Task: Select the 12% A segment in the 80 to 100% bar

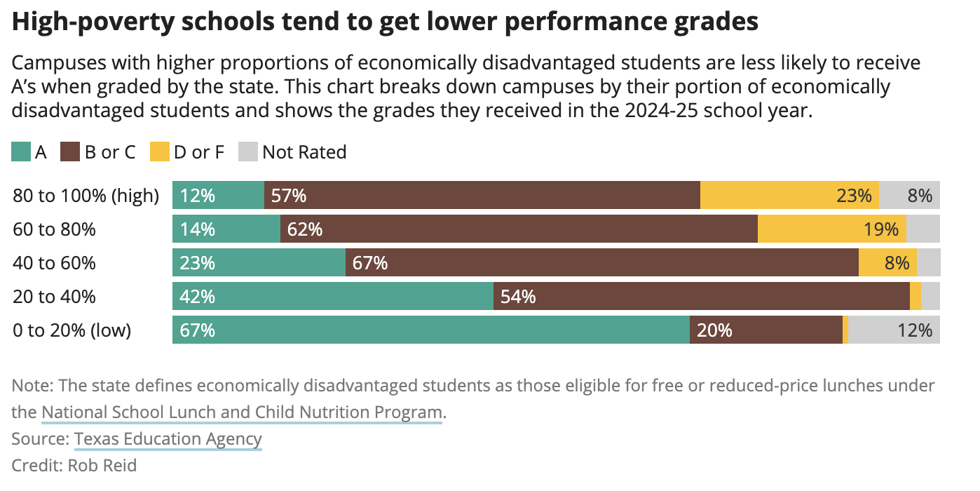Action: (218, 195)
